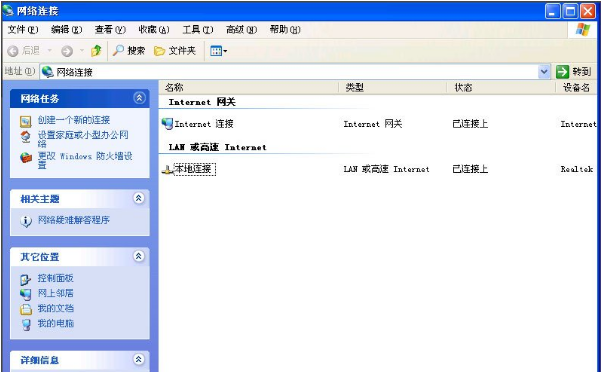
Task: Click 已连接上 status of 本地连接
Action: (x=470, y=169)
